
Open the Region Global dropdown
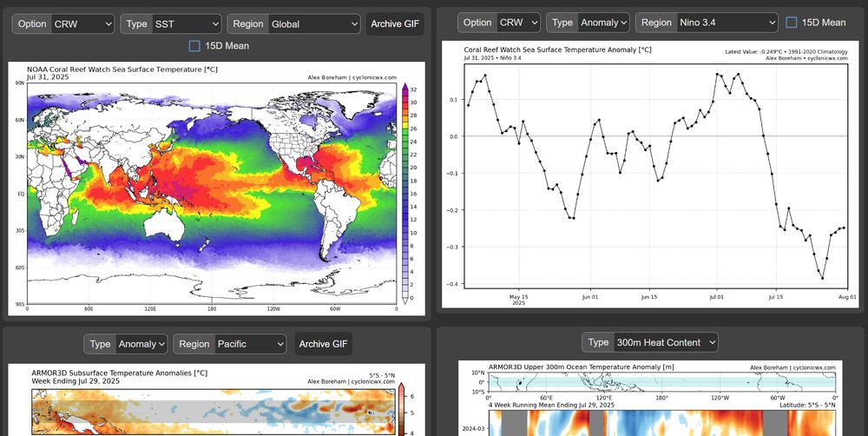(293, 24)
